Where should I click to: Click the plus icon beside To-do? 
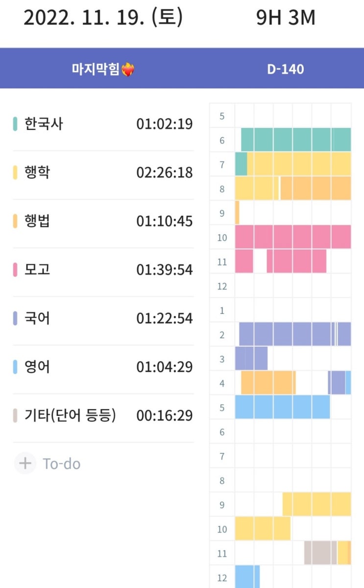(x=24, y=463)
